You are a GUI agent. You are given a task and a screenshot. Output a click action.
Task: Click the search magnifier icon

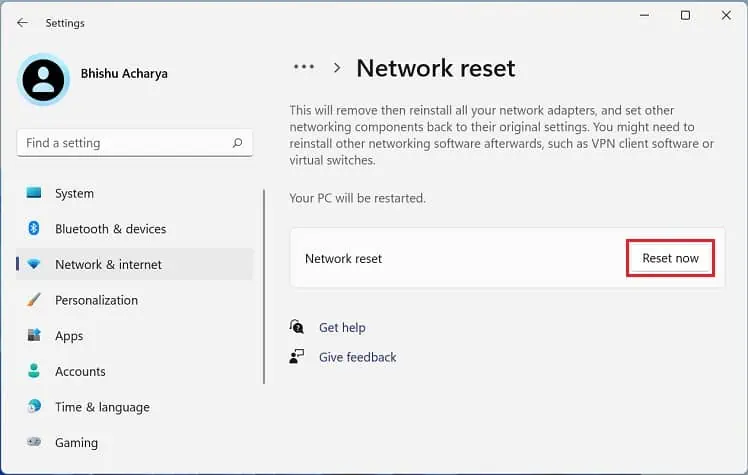[x=237, y=143]
